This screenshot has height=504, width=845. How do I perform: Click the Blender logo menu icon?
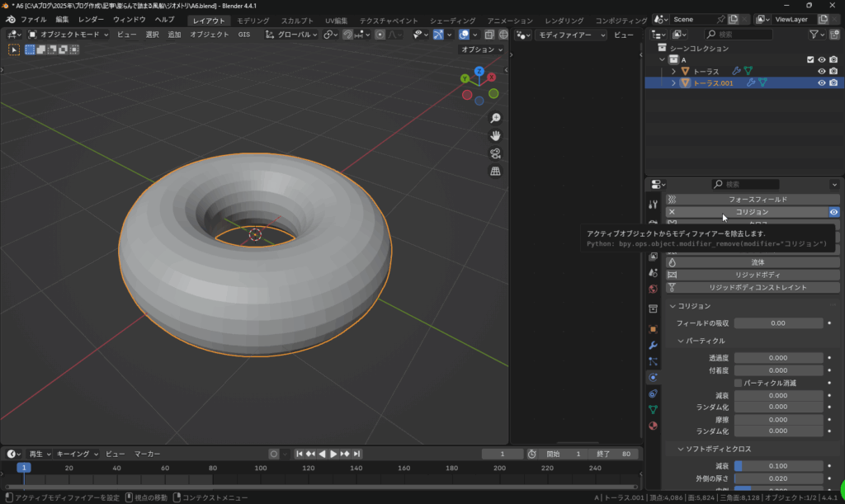(x=11, y=20)
